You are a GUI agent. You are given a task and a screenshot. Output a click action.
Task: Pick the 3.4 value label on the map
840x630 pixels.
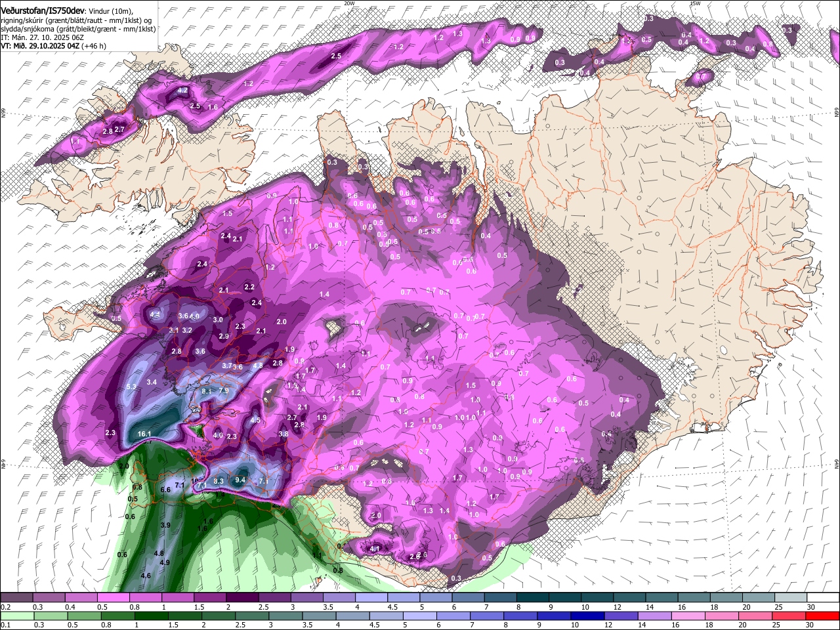point(152,382)
